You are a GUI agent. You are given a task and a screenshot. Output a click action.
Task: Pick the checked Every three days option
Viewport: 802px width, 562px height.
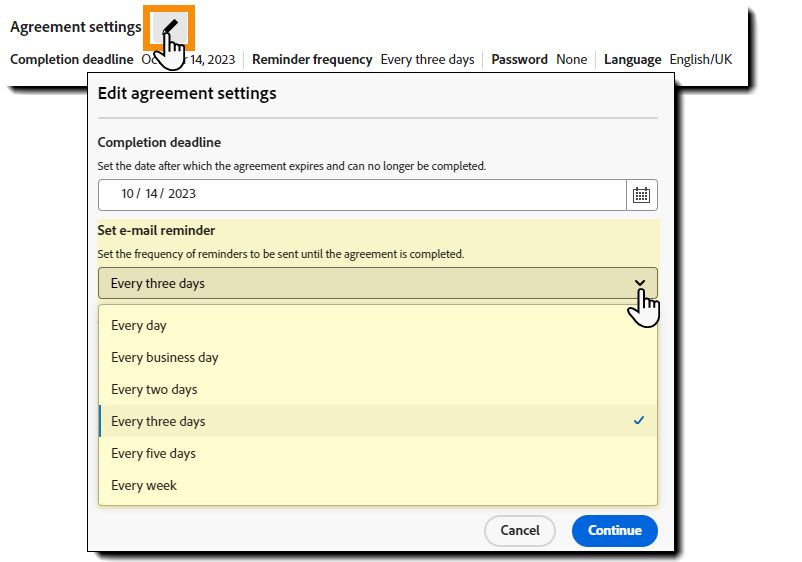377,421
